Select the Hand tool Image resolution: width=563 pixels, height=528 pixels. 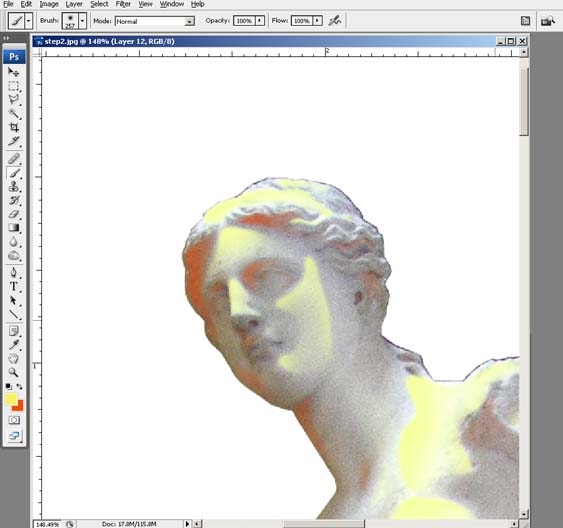pyautogui.click(x=14, y=358)
